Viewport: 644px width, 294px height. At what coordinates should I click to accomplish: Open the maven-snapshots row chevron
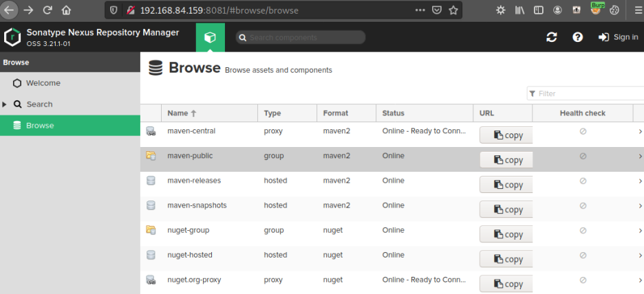point(640,206)
